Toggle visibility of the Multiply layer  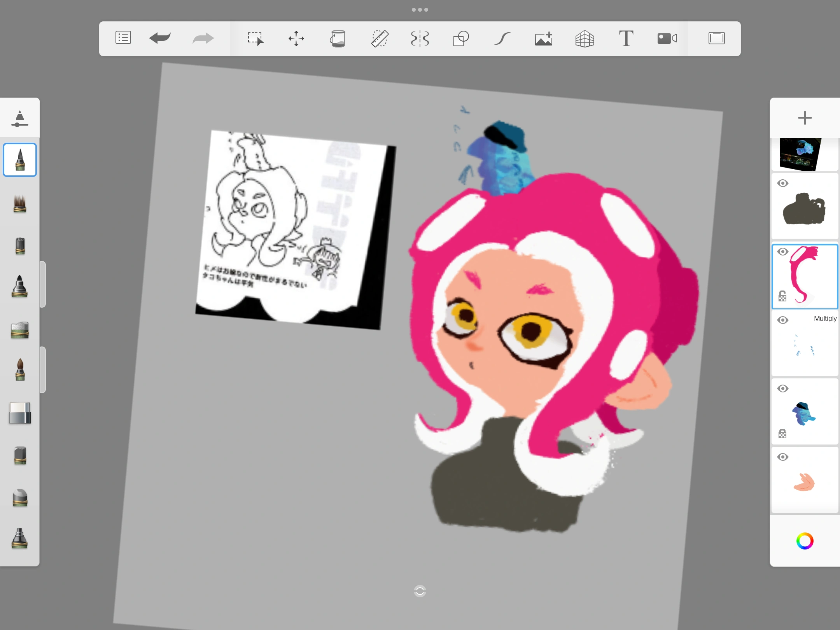click(x=783, y=319)
